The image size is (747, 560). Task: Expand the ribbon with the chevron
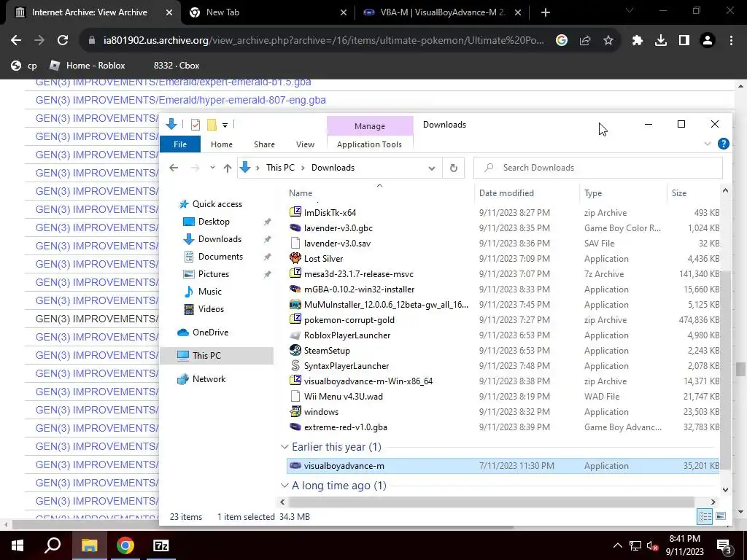(x=708, y=144)
